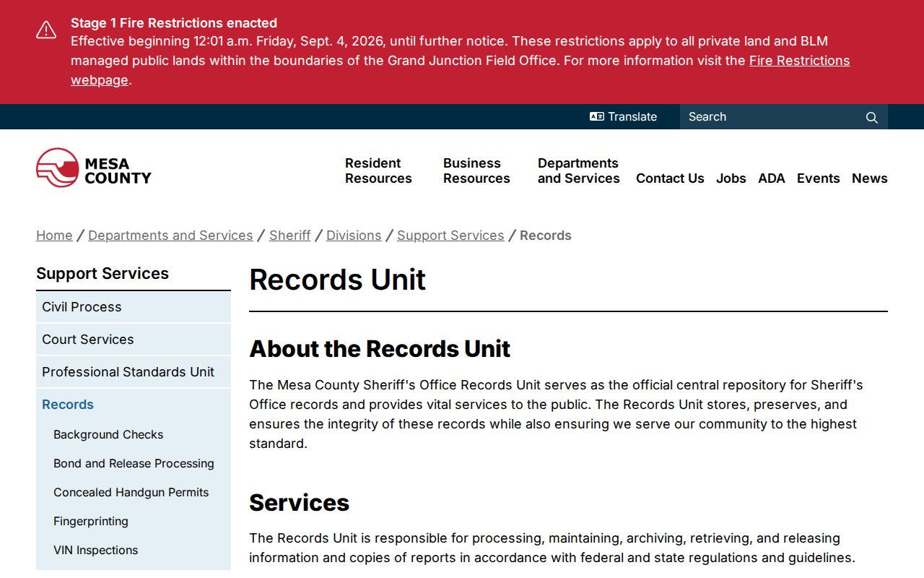This screenshot has width=924, height=578.
Task: Click the Records breadcrumb current page text
Action: 546,236
